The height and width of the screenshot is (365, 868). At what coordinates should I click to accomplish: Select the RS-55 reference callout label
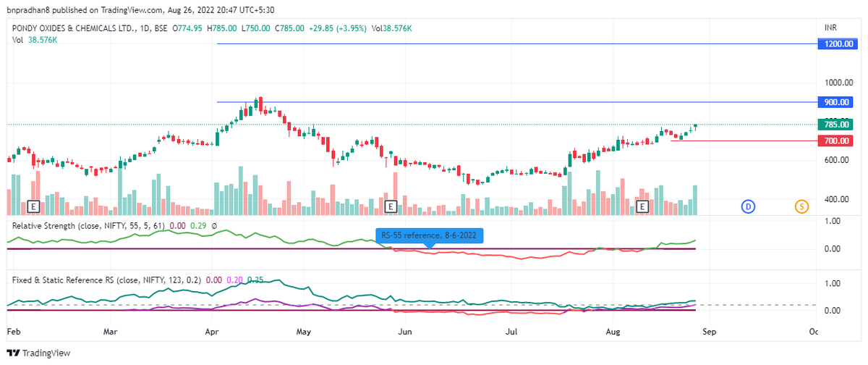tap(429, 235)
